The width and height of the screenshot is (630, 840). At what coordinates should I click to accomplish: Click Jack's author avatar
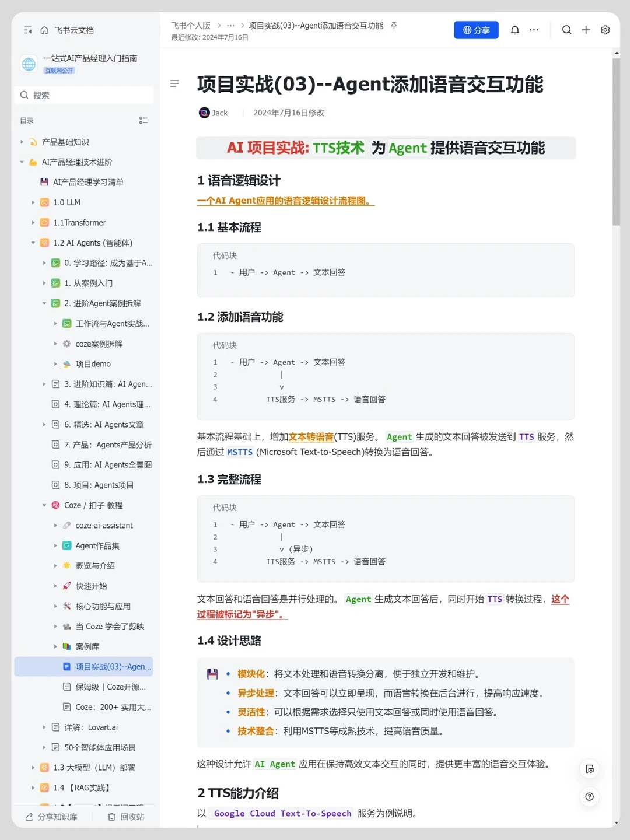click(204, 113)
